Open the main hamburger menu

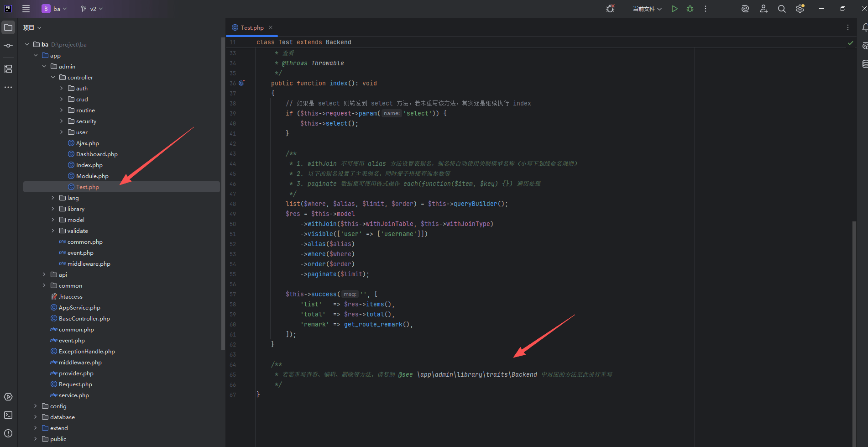(x=26, y=8)
